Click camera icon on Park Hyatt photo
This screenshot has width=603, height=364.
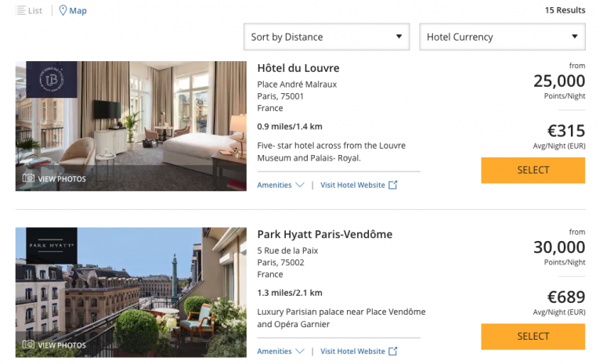point(29,344)
